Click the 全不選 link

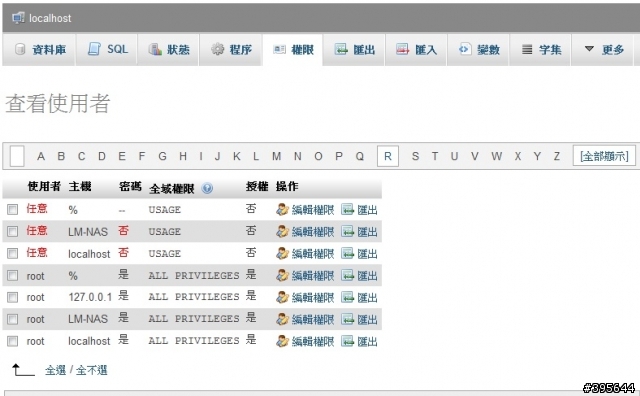coord(92,370)
